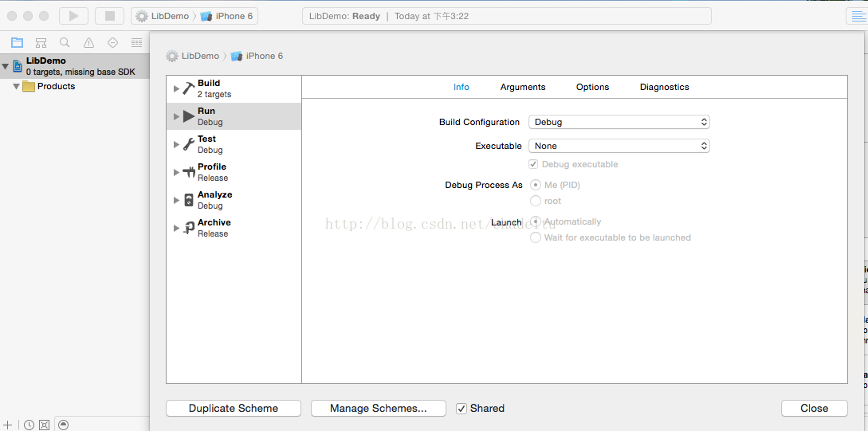Click the LibDemo scheme gear in sheet breadcrumb

(172, 56)
